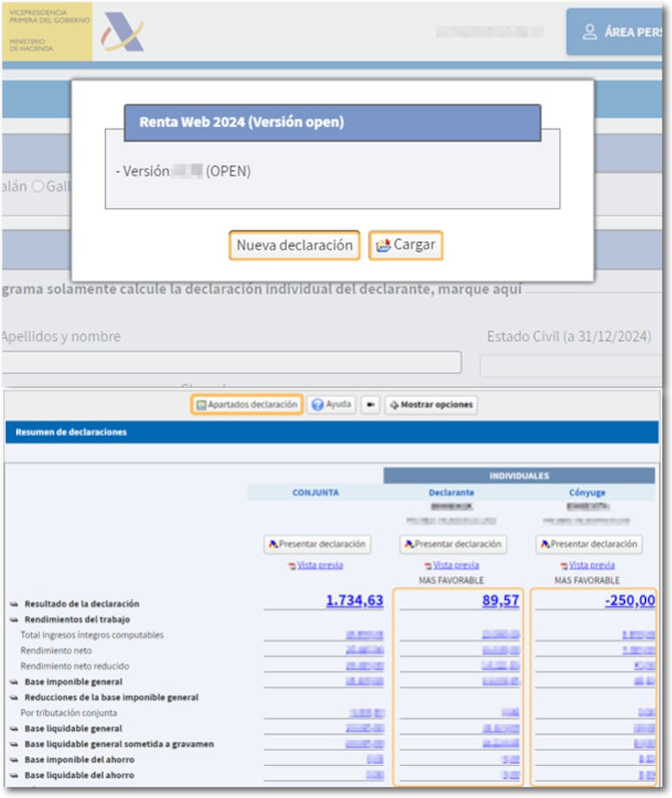Open the Vista previa PDF for Conjunta

[x=319, y=565]
